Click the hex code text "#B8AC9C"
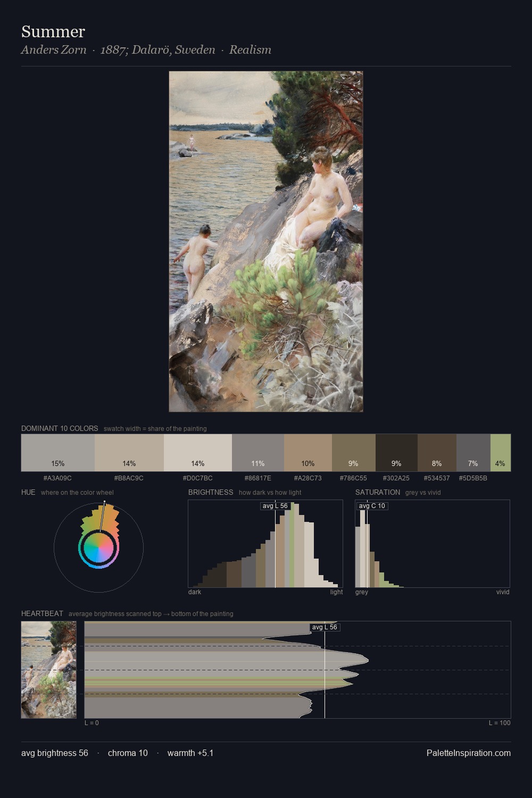The image size is (532, 798). click(129, 478)
